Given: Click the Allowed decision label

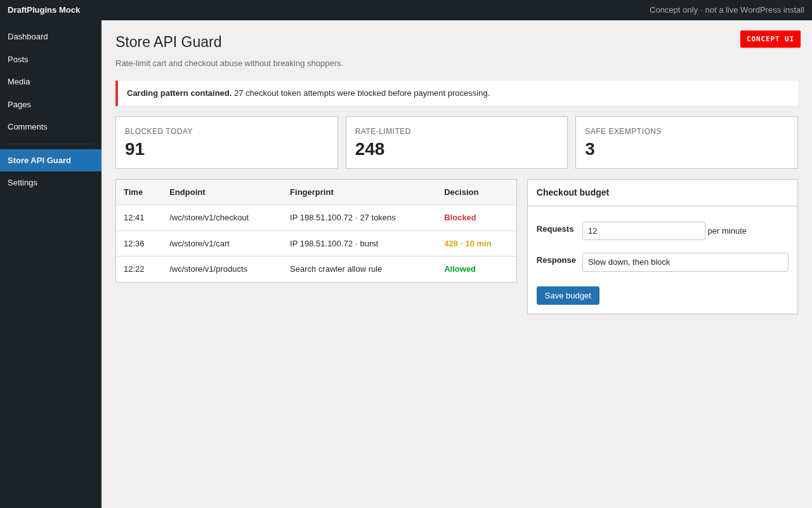Looking at the screenshot, I should click(x=460, y=269).
